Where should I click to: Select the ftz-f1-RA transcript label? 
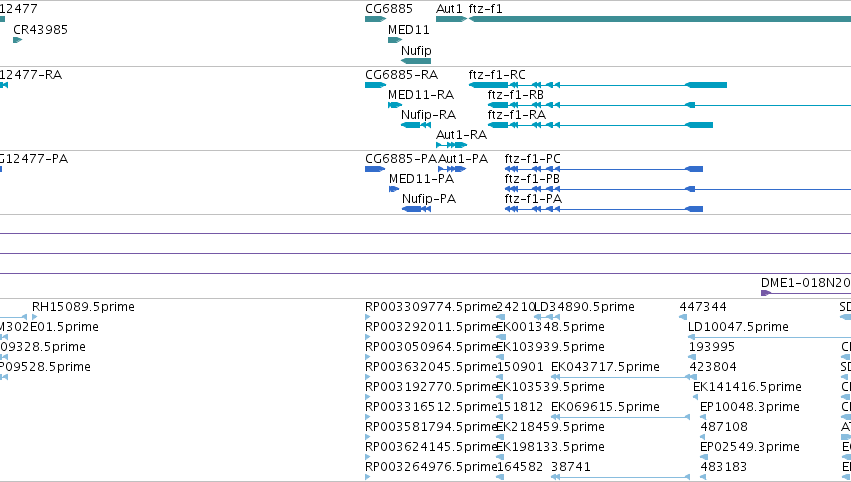point(517,115)
